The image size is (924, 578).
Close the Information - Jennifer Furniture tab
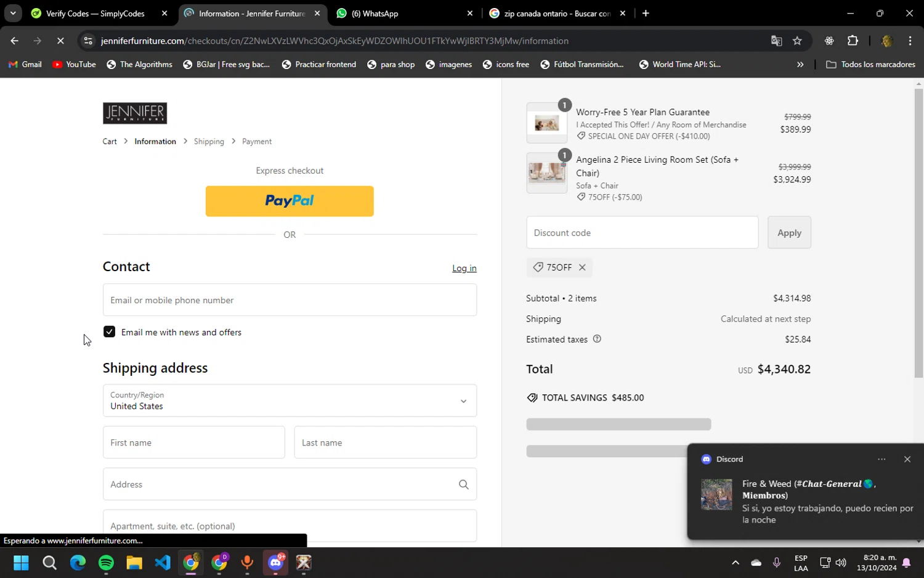pyautogui.click(x=317, y=13)
